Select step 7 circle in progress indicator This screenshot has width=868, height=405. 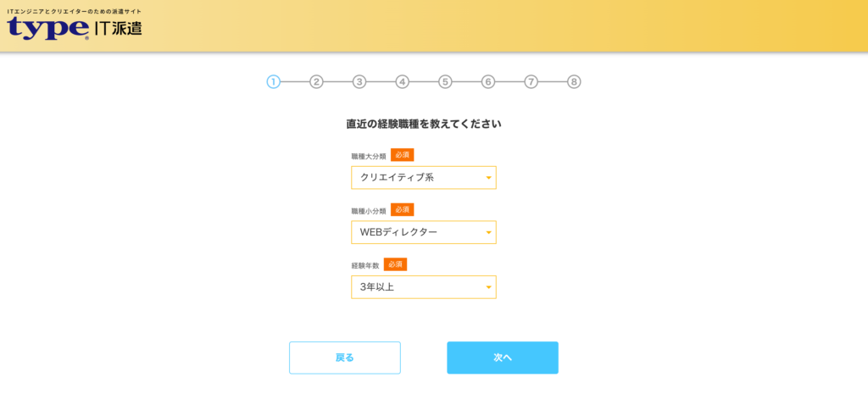[x=531, y=82]
